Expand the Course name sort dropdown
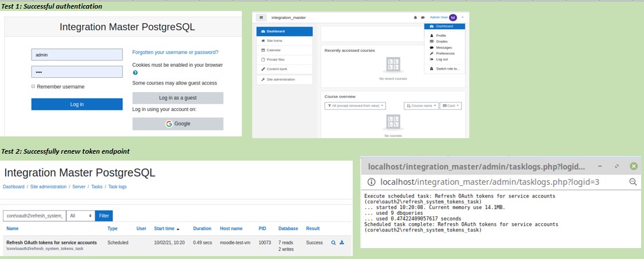Viewport: 644px width, 259px height. click(422, 106)
